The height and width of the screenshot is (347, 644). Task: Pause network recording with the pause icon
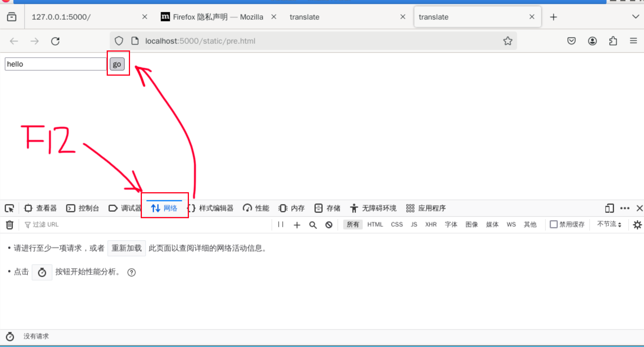tap(280, 225)
